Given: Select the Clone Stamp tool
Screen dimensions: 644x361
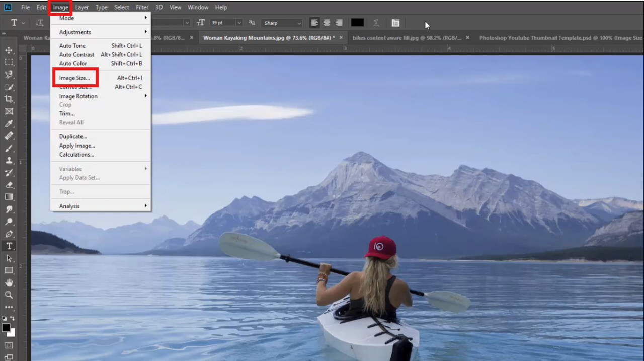Looking at the screenshot, I should pos(9,160).
